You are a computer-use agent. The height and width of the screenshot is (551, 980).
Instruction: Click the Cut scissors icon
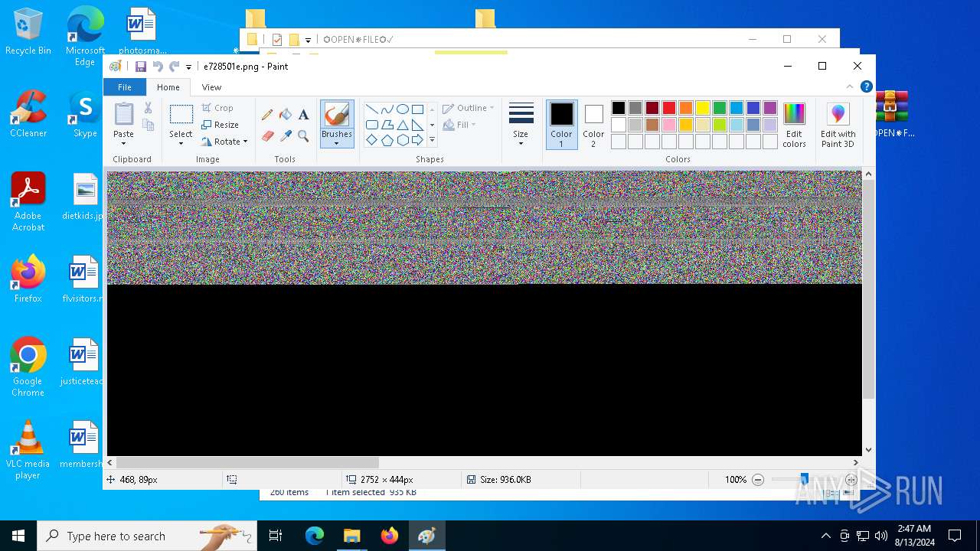tap(149, 108)
